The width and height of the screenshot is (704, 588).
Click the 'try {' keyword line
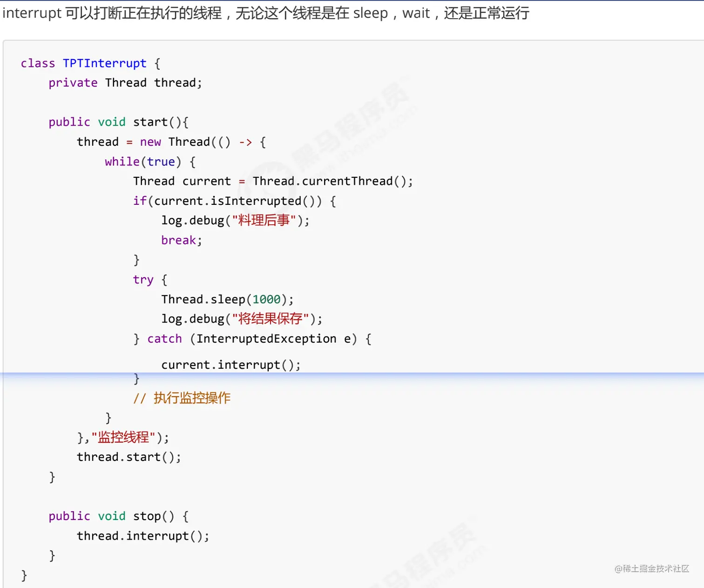click(150, 280)
